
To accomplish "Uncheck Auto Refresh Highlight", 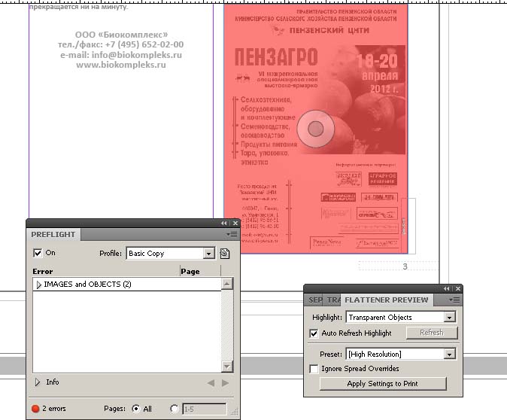I will 314,333.
